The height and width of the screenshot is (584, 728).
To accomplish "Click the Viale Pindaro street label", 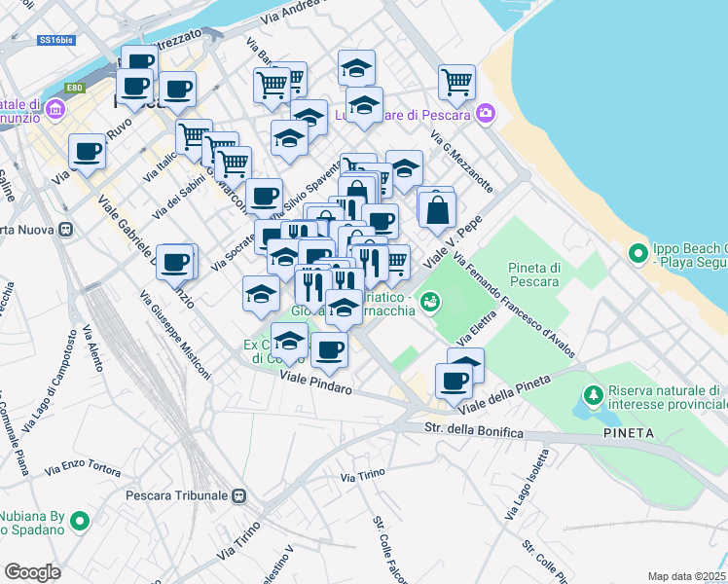I will coord(315,382).
